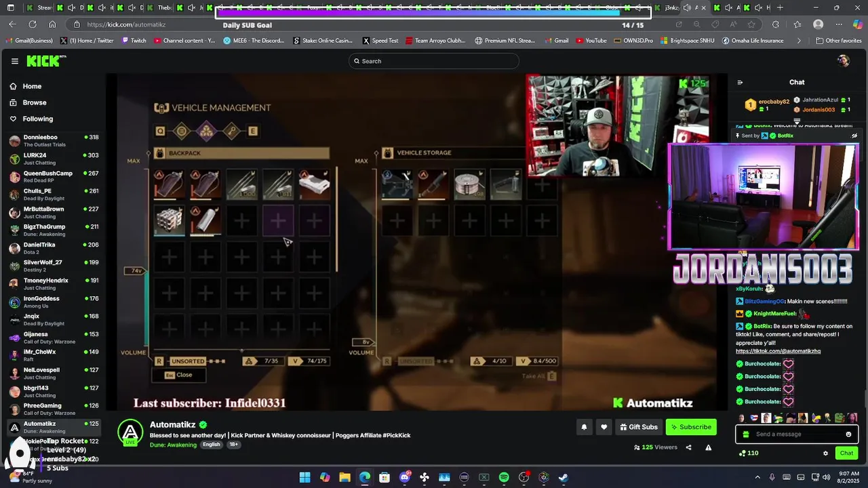Viewport: 868px width, 488px height.
Task: Open Other favorites folder
Action: pos(838,41)
